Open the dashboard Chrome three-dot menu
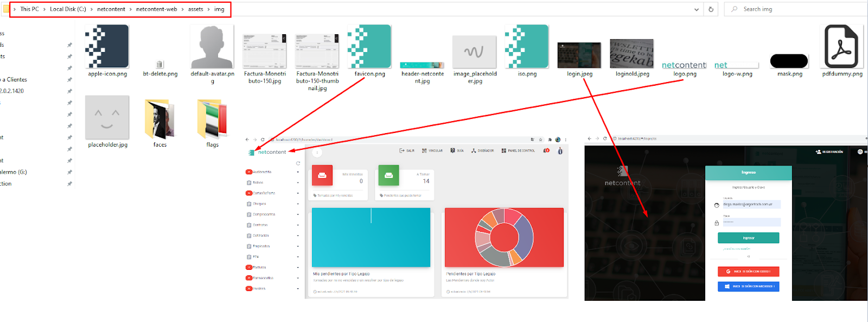 [x=566, y=140]
